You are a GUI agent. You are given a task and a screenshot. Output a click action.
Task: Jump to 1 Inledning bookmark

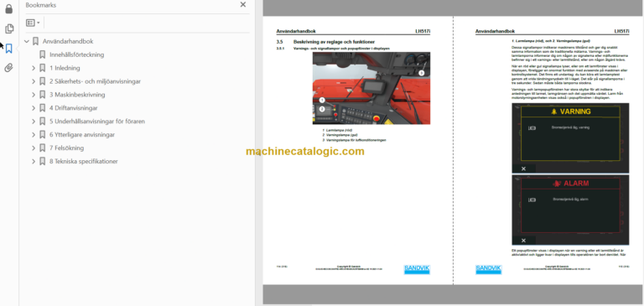coord(65,68)
